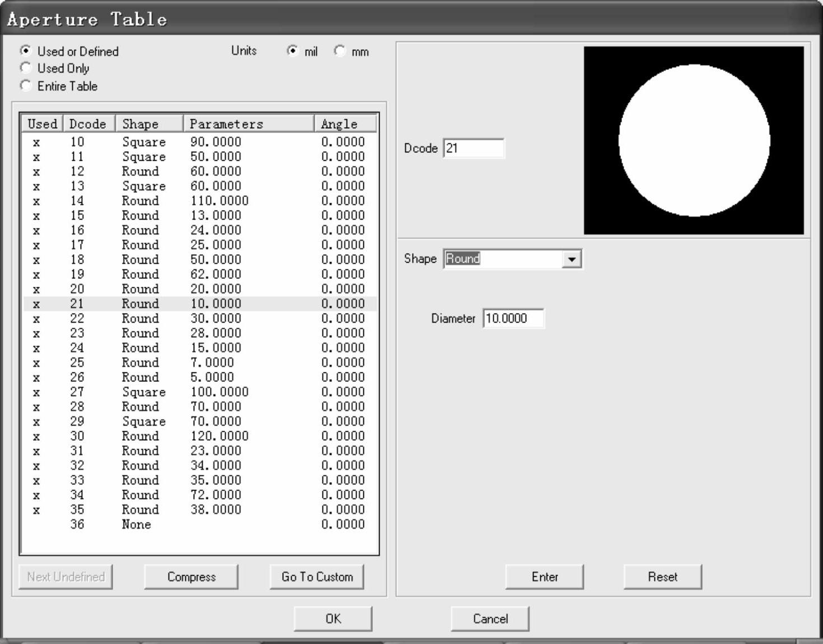Select highlighted Dcode 21 Round 10.0000 row
823x644 pixels.
point(200,304)
